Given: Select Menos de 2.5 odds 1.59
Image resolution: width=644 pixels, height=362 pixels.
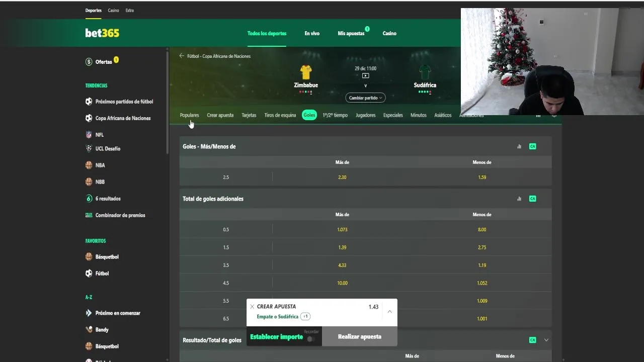Looking at the screenshot, I should tap(482, 177).
